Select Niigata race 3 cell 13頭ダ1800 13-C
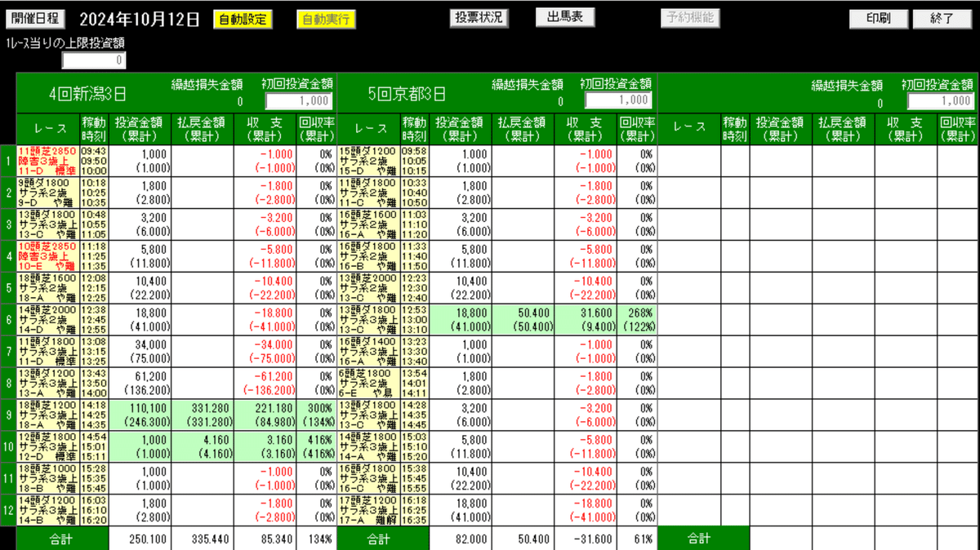 click(x=47, y=223)
